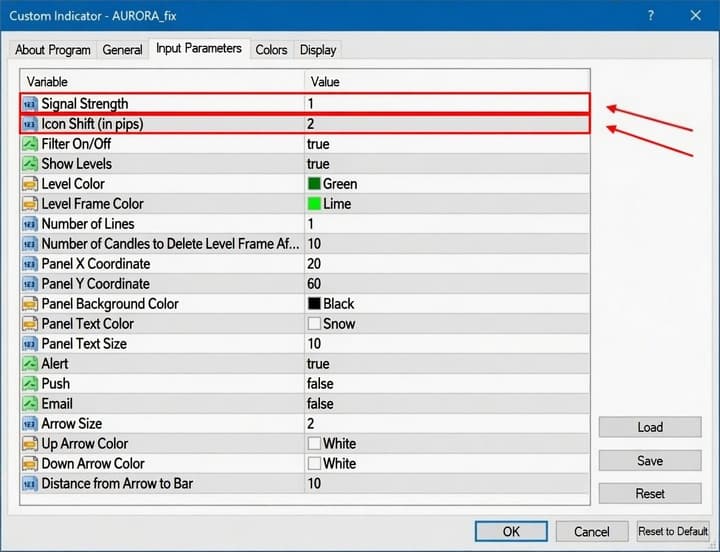Edit the Icon Shift (in pips) value 2

tap(447, 124)
